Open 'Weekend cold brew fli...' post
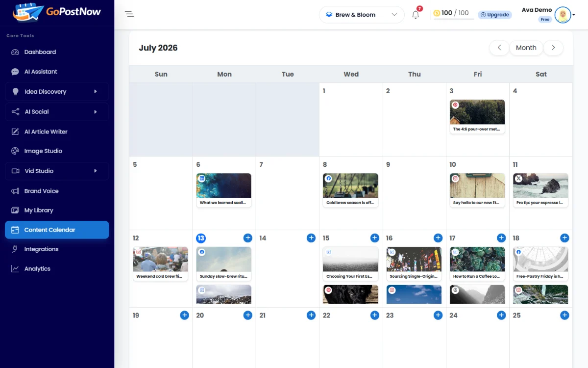Screen dimensions: 588x368 pyautogui.click(x=160, y=264)
